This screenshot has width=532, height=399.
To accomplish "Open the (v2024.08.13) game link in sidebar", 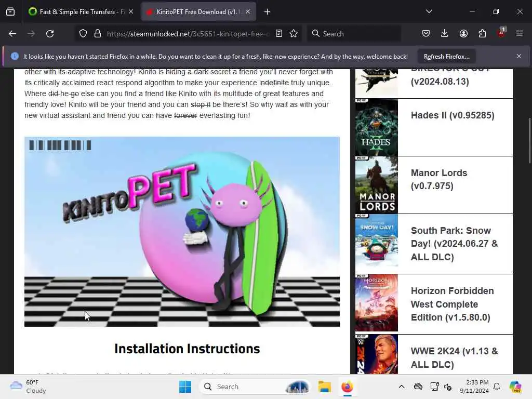I will click(440, 82).
